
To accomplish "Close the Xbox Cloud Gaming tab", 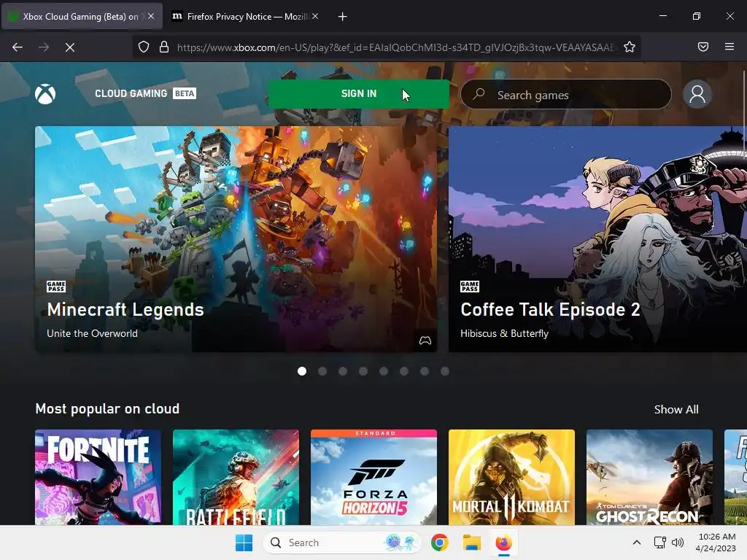I will click(151, 16).
